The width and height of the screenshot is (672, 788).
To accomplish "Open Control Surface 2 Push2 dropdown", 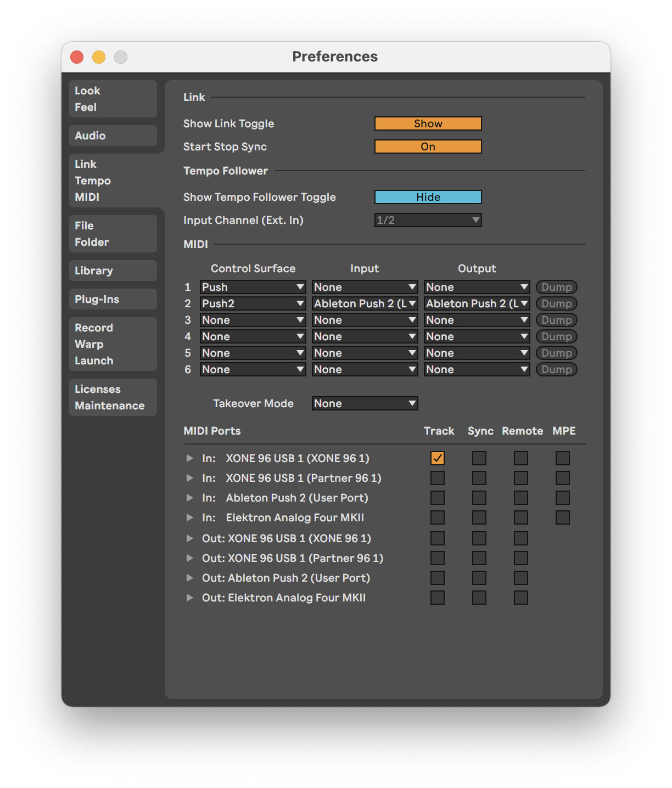I will (253, 303).
